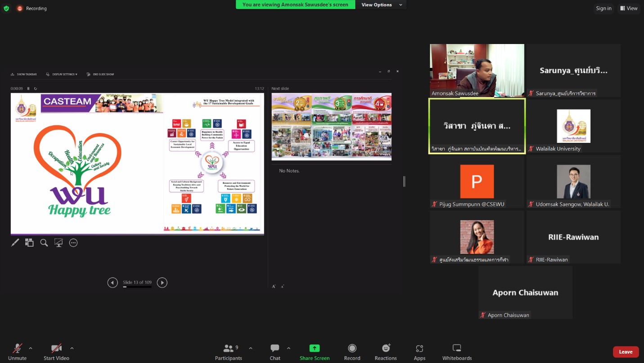Open Whiteboards icon
Image resolution: width=644 pixels, height=363 pixels.
(x=457, y=349)
